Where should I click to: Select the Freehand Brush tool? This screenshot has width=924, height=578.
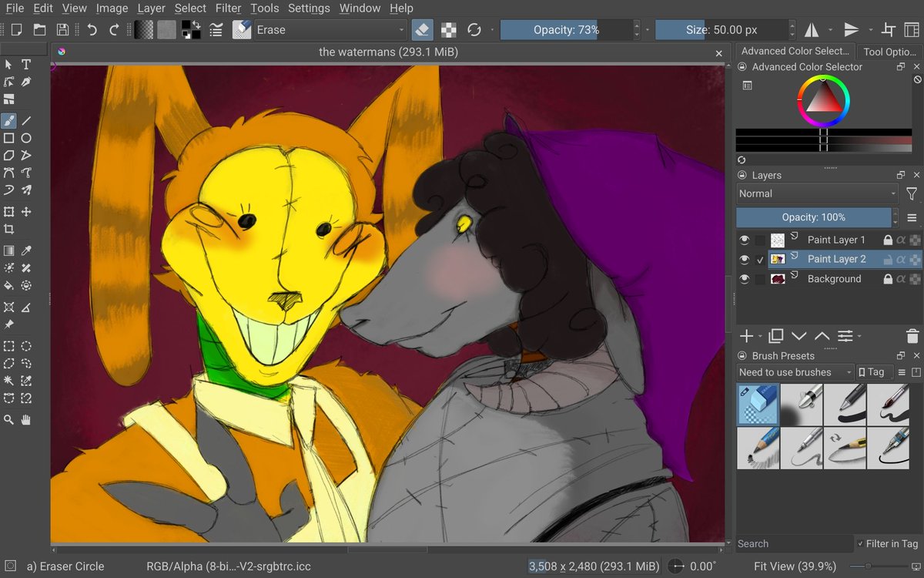tap(8, 121)
